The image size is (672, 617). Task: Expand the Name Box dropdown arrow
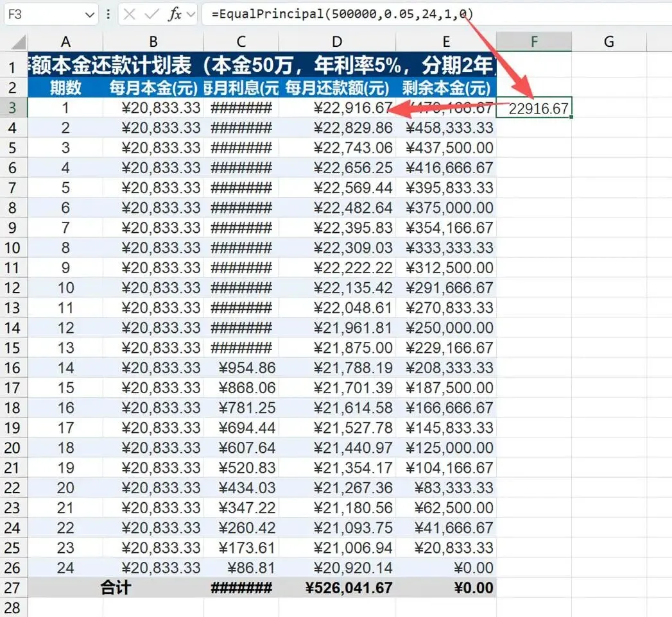point(90,15)
